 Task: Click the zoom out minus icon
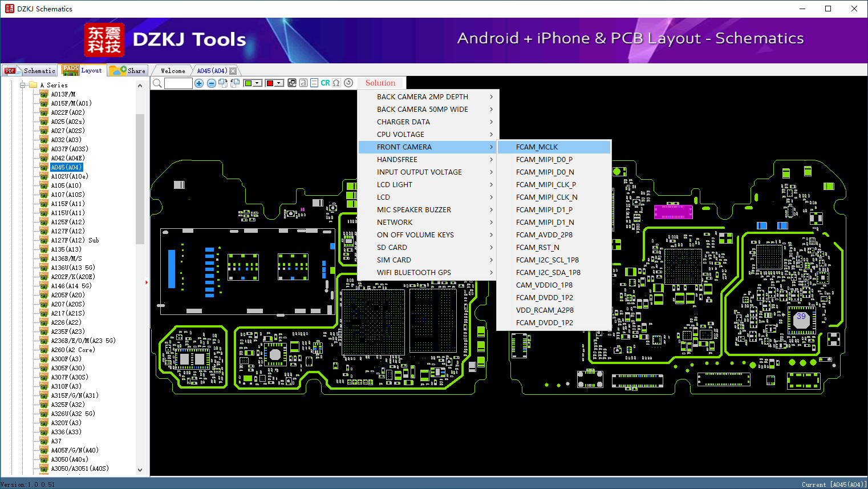[x=211, y=83]
